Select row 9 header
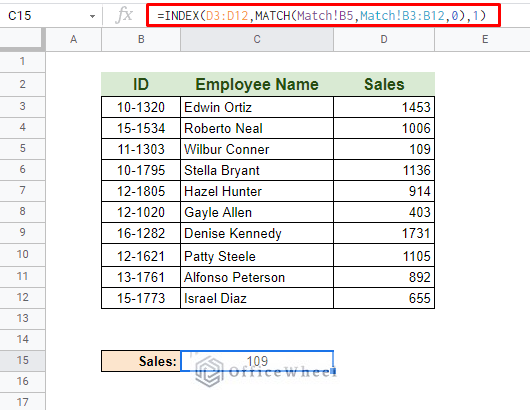Viewport: 530px width, 410px height. coord(22,232)
